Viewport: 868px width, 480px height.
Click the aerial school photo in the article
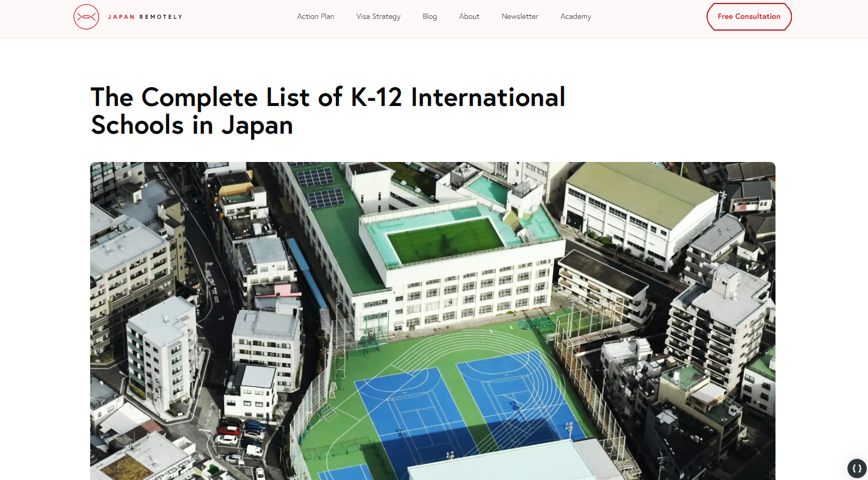click(x=433, y=321)
